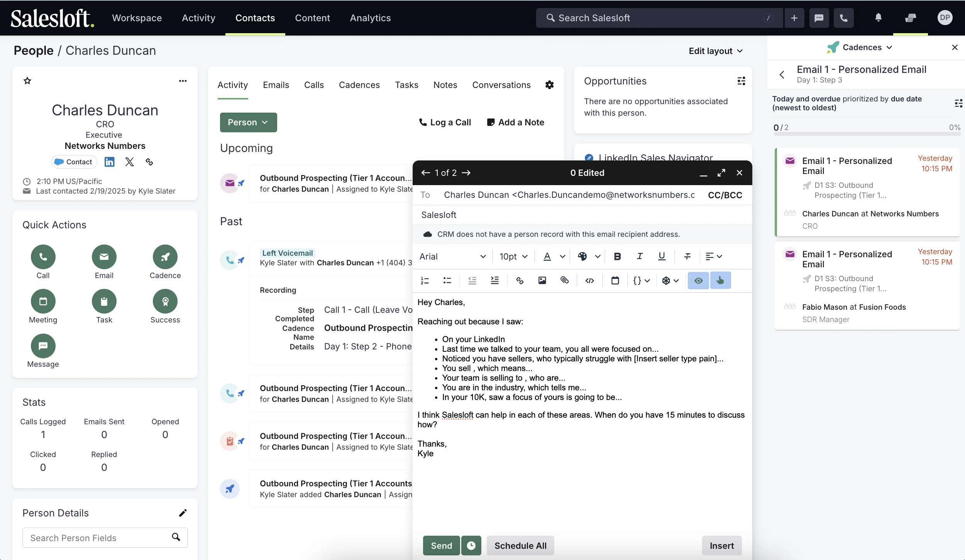This screenshot has height=560, width=965.
Task: Insert an image in the email
Action: click(x=542, y=280)
